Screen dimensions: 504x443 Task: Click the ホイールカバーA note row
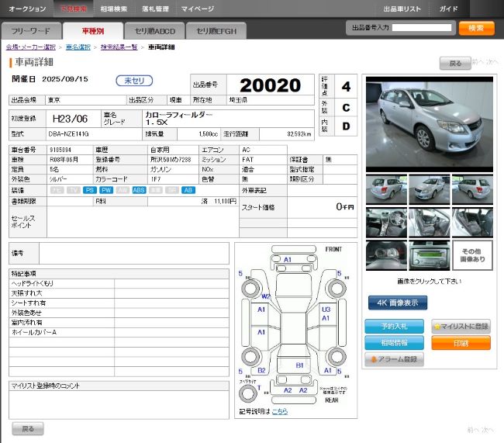coord(119,332)
